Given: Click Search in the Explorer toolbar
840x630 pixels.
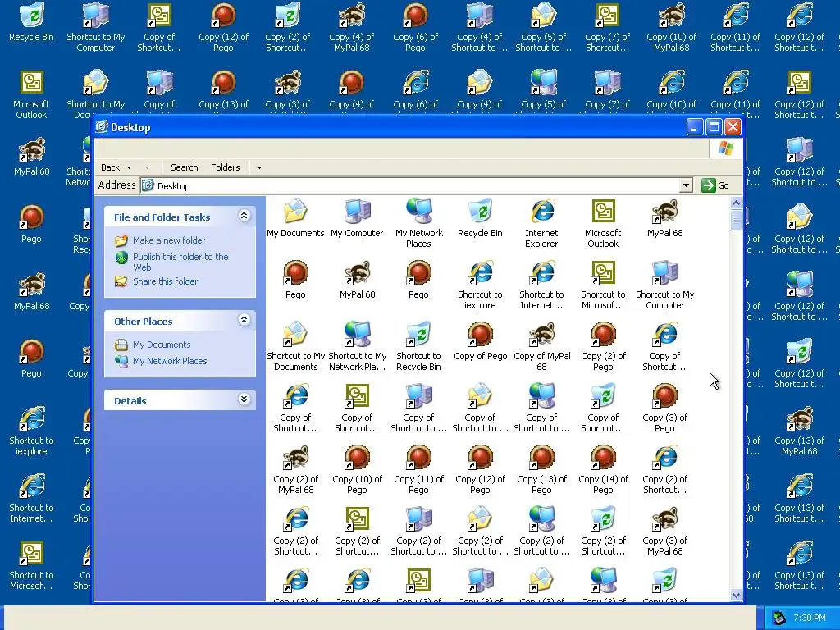Looking at the screenshot, I should tap(185, 167).
